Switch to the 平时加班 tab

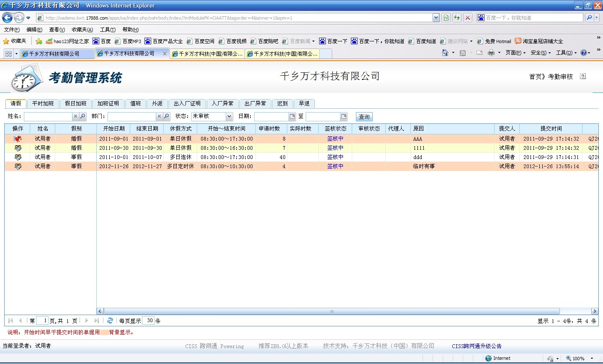pos(43,103)
